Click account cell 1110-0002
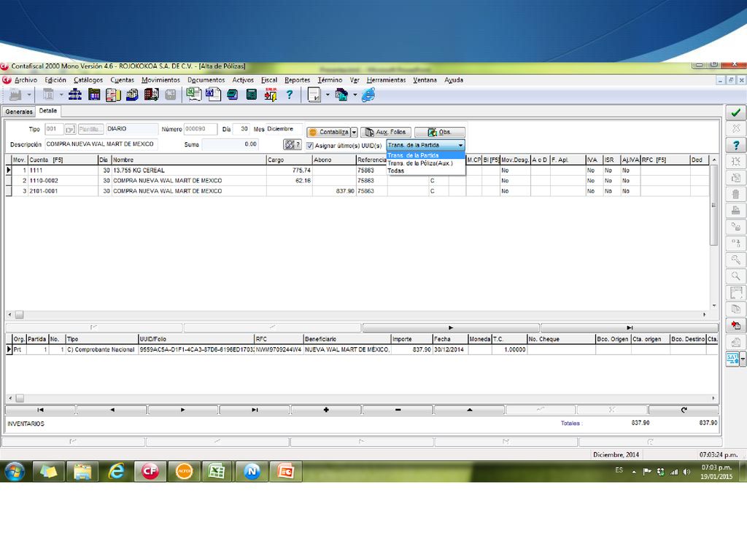 point(63,181)
